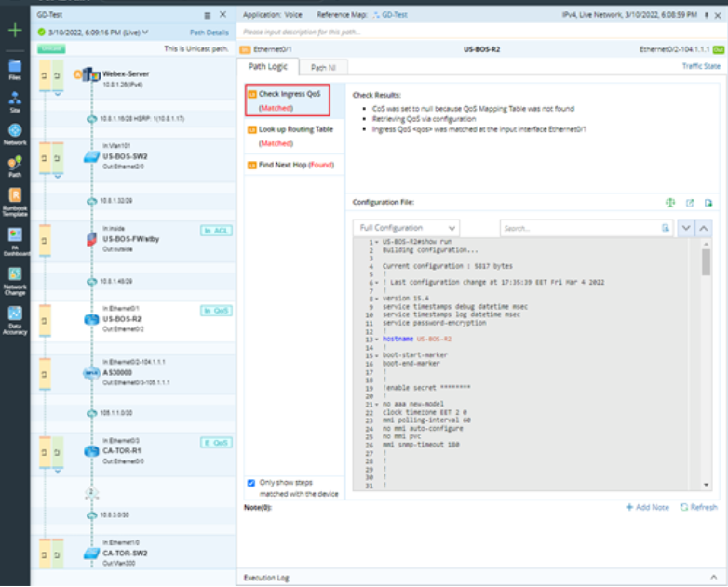728x587 pixels.
Task: Click the green plus add button
Action: pyautogui.click(x=14, y=31)
